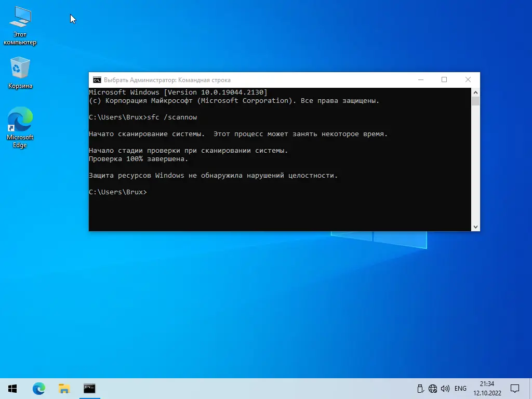
Task: Click the 'Начато сканирование системы' line
Action: point(238,134)
